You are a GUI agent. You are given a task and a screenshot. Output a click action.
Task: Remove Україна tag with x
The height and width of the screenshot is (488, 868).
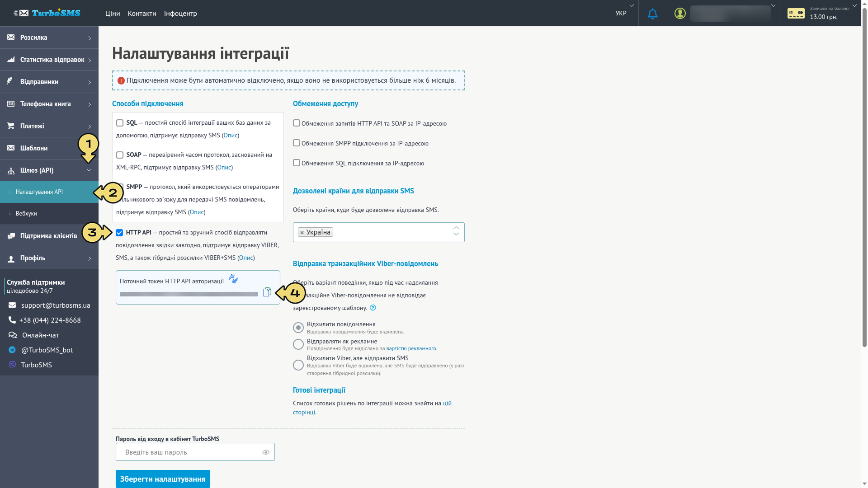pos(302,233)
